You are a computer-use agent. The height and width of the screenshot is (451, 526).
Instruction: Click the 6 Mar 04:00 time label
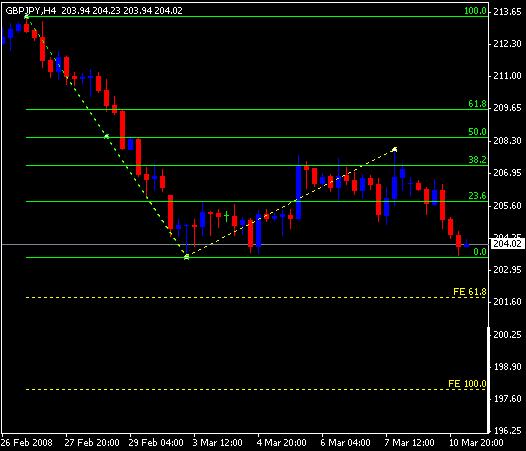(x=346, y=443)
